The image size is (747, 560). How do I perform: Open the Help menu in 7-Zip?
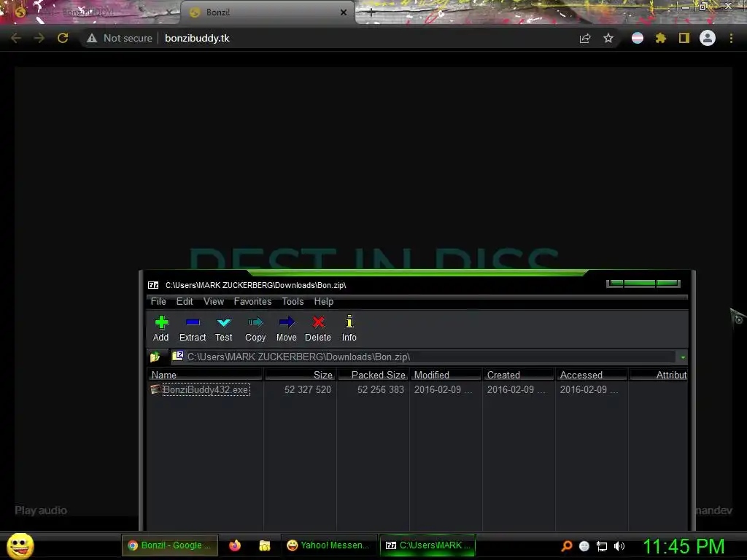point(323,301)
